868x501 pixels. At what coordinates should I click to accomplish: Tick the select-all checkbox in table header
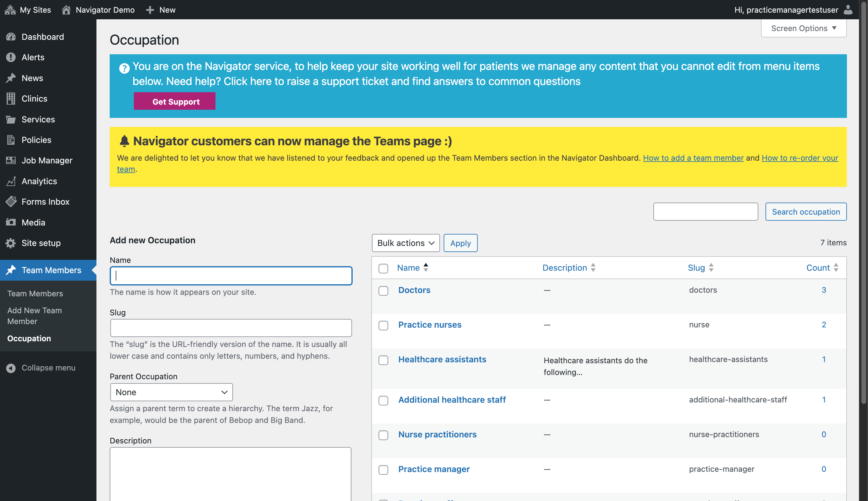click(383, 268)
